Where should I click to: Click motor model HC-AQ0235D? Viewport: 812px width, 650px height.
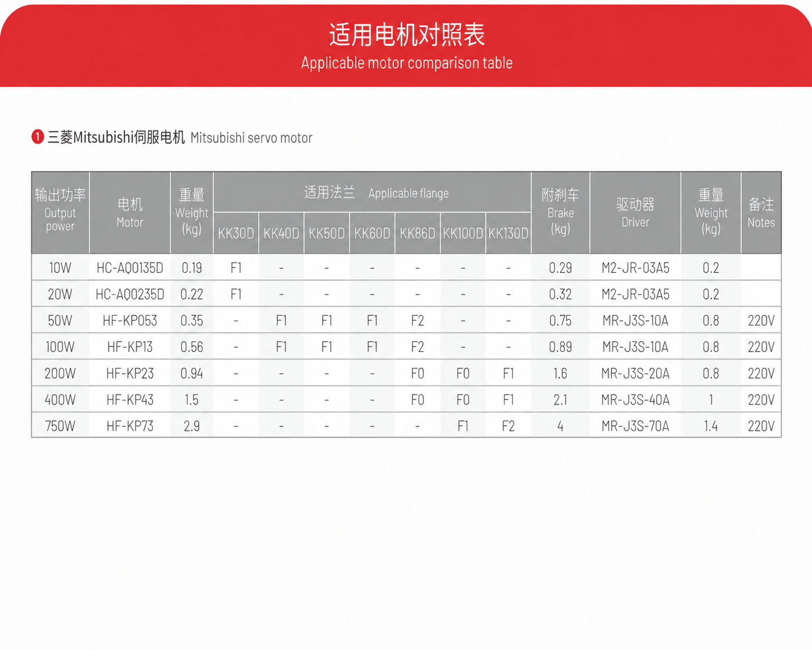pyautogui.click(x=130, y=294)
